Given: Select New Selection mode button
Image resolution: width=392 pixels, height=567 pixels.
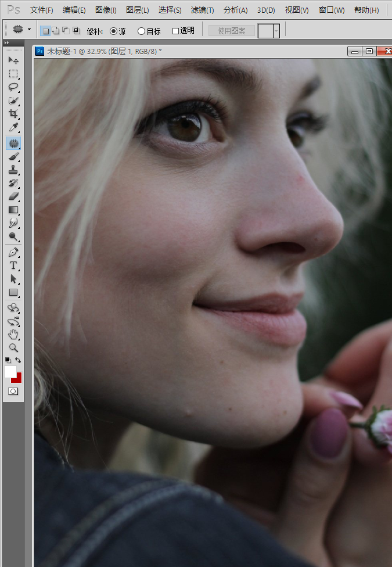Looking at the screenshot, I should (x=45, y=31).
